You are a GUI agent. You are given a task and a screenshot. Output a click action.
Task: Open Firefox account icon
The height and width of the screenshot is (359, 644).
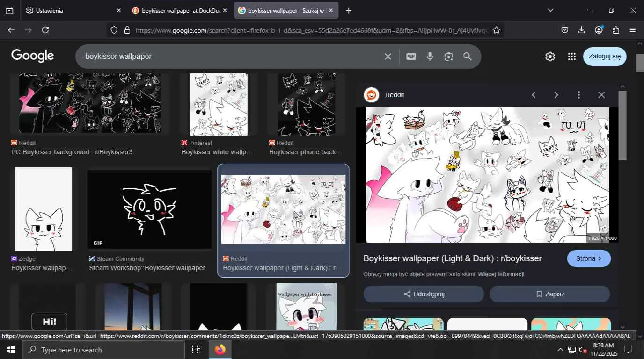(599, 30)
